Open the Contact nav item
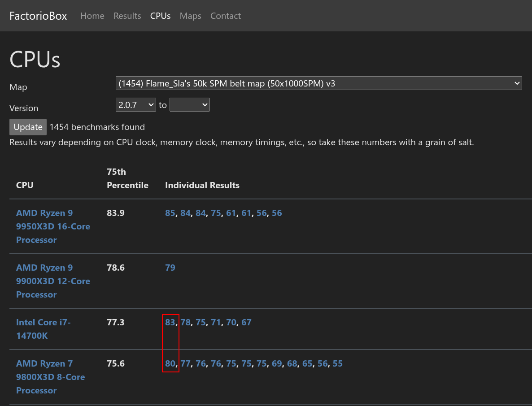The image size is (532, 406). 226,16
